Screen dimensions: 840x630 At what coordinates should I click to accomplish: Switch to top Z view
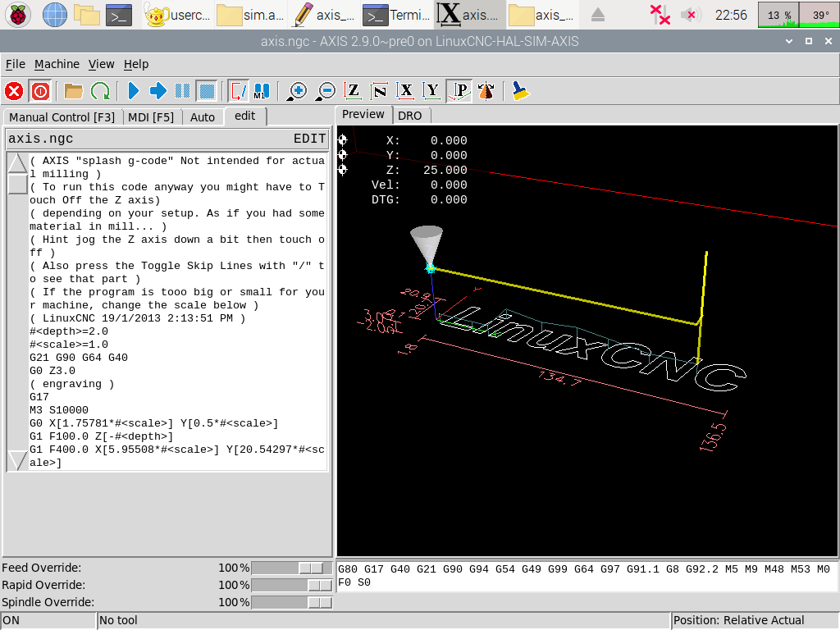click(x=353, y=91)
